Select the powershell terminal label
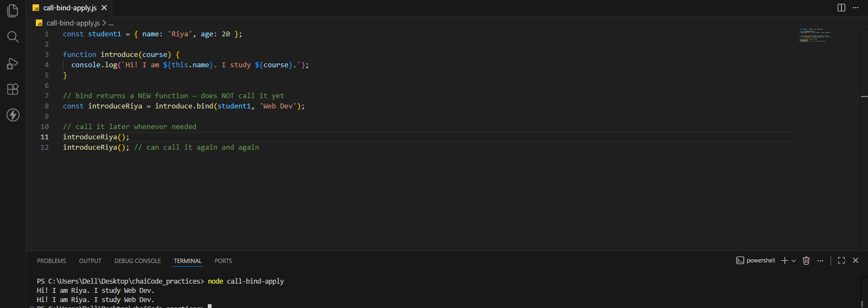 [756, 261]
